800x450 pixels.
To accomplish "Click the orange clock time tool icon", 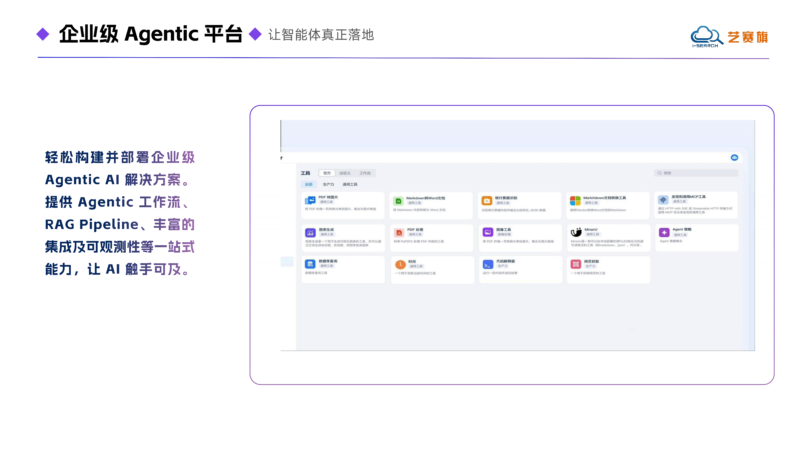I will pyautogui.click(x=400, y=264).
